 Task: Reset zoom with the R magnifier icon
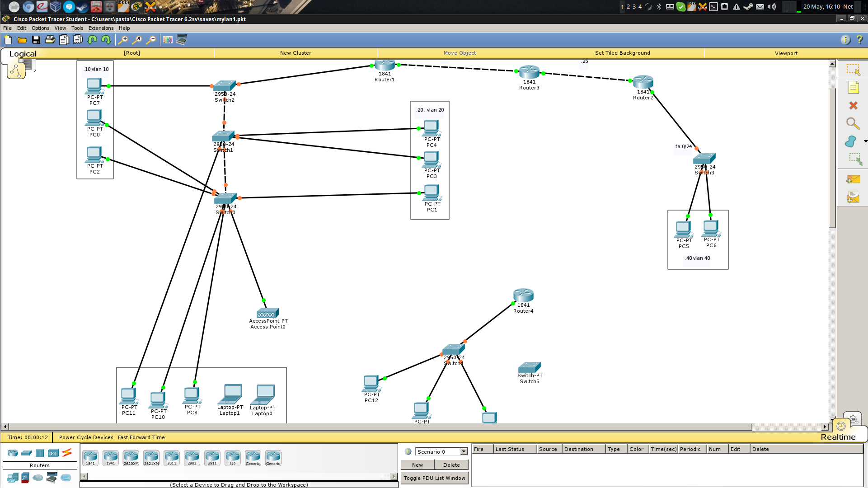point(137,40)
